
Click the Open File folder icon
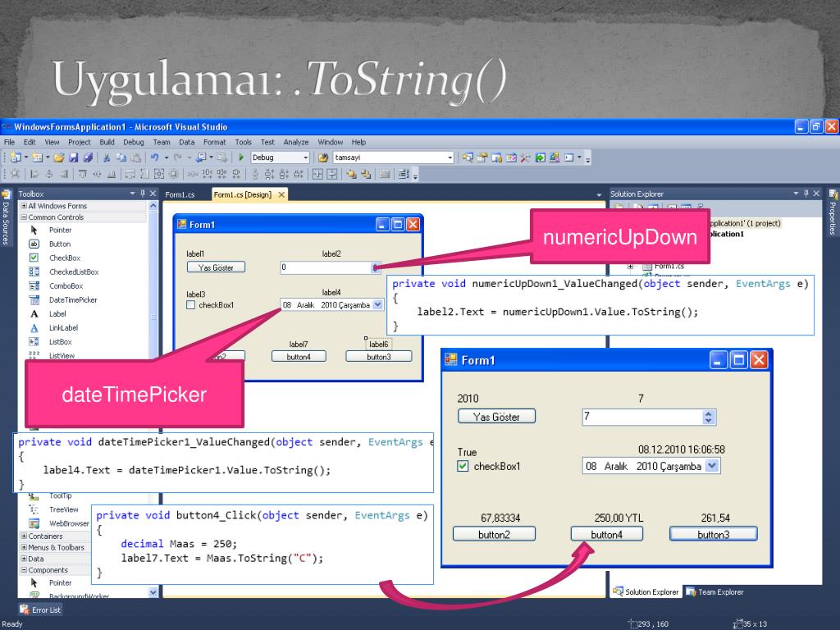59,157
